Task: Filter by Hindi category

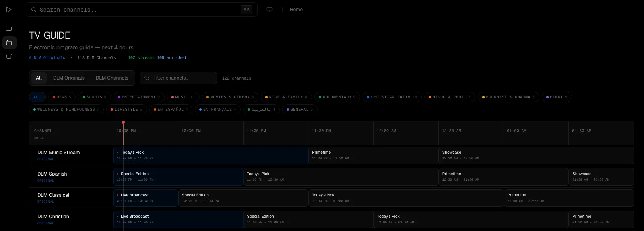Action: point(556,97)
